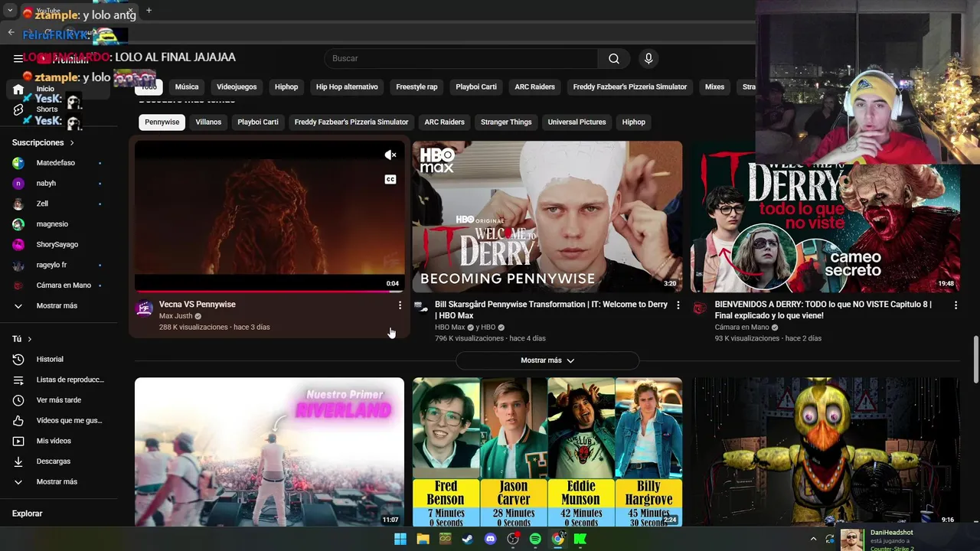980x551 pixels.
Task: Open the Vecna VS Pennywise title link
Action: click(x=198, y=305)
